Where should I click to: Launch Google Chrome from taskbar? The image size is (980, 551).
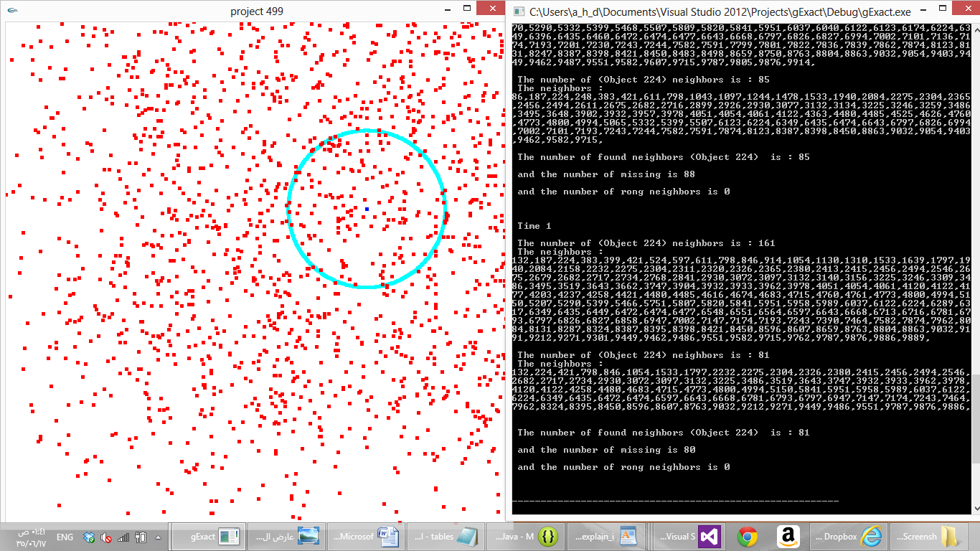point(748,536)
